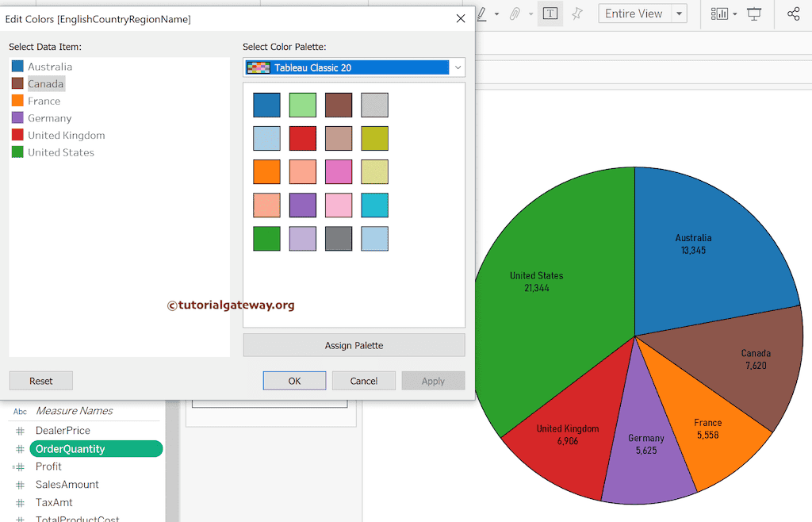Viewport: 812px width, 522px height.
Task: Click the highlighter pen icon in toolbar
Action: [x=482, y=14]
